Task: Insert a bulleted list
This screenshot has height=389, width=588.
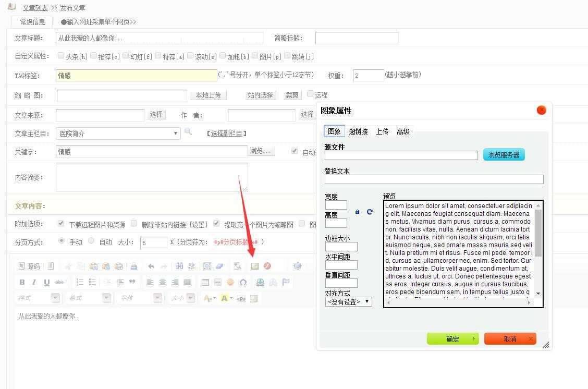Action: tap(93, 282)
